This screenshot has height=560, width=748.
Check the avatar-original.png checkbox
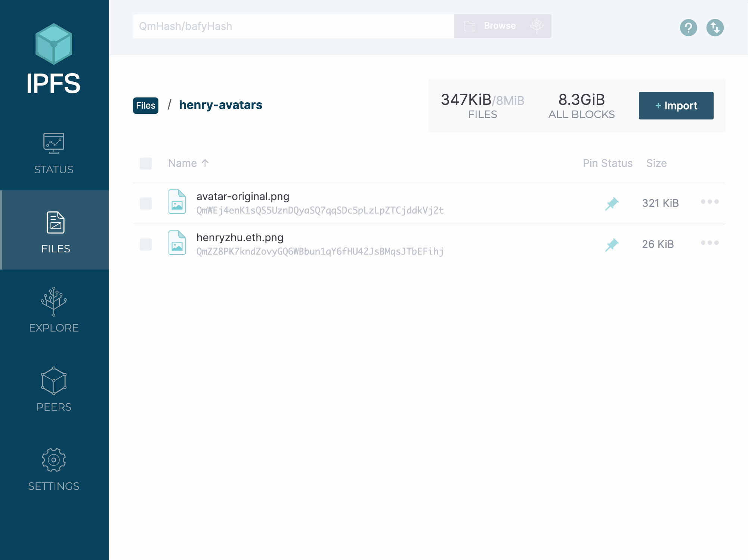point(146,203)
